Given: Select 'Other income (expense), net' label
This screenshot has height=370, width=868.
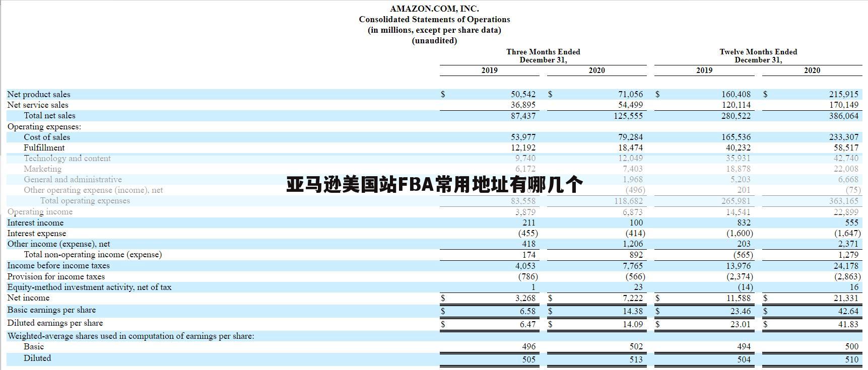Looking at the screenshot, I should [58, 244].
